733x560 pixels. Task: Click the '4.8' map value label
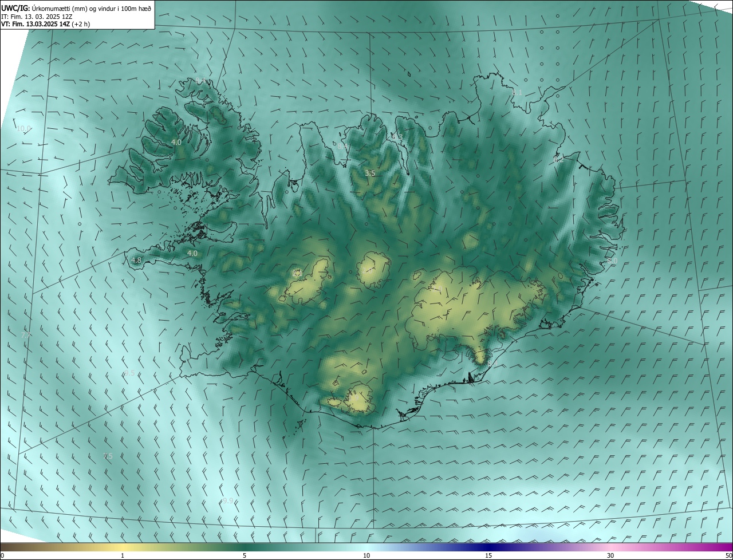click(x=136, y=261)
